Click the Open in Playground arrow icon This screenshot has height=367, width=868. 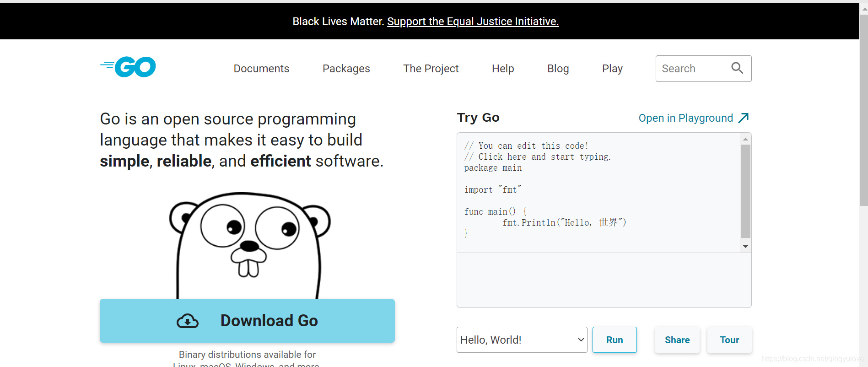tap(744, 118)
